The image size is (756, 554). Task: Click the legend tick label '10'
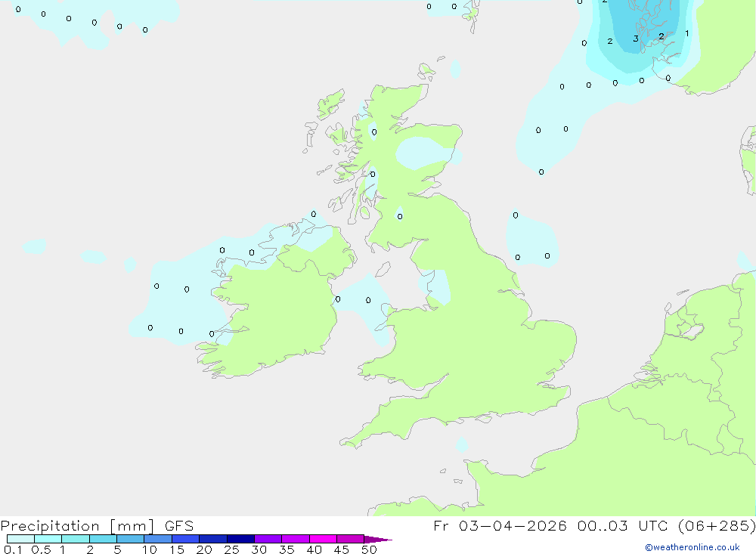pos(149,549)
